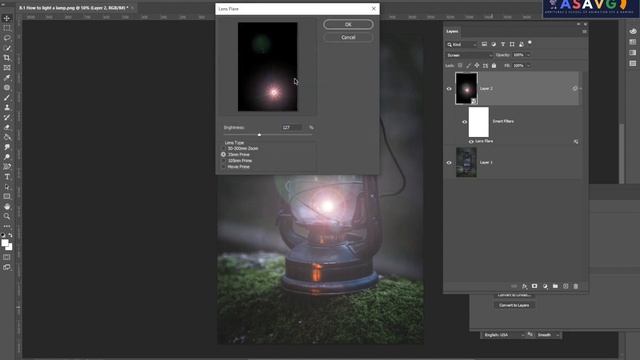Select the Eyedropper tool
Viewport: 640px width, 360px height.
(x=7, y=78)
